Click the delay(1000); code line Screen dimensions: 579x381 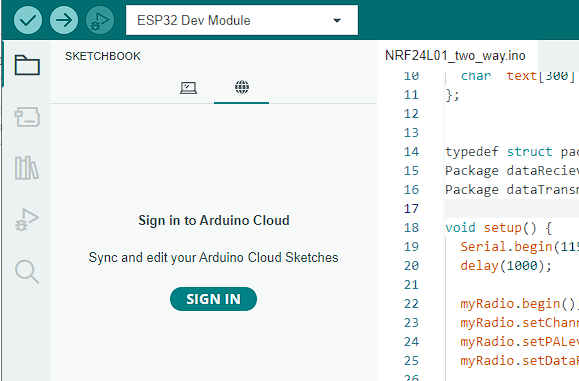pos(506,266)
